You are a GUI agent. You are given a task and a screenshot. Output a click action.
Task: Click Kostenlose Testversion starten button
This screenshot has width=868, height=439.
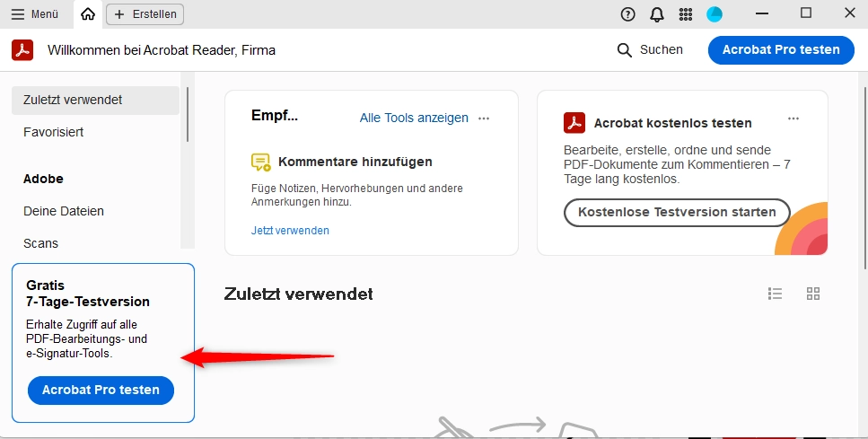click(x=677, y=213)
